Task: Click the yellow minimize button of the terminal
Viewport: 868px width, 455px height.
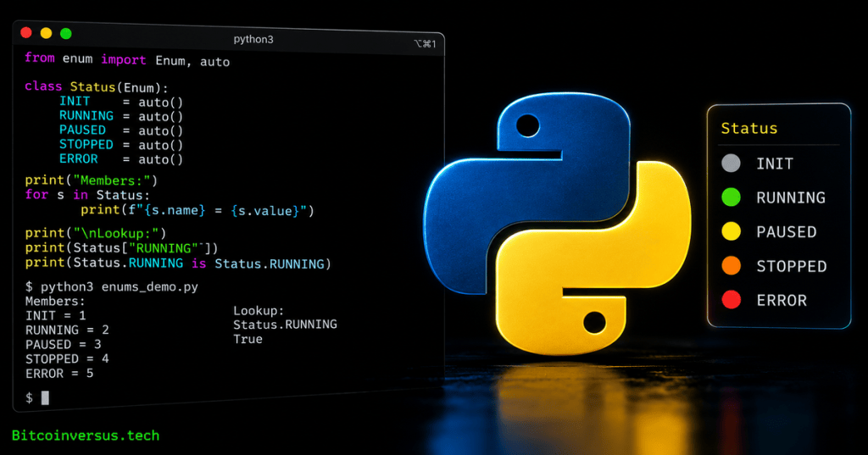Action: pyautogui.click(x=46, y=33)
